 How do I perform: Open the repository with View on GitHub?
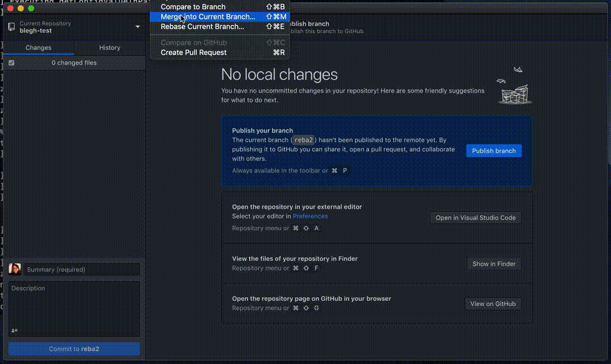pos(493,303)
